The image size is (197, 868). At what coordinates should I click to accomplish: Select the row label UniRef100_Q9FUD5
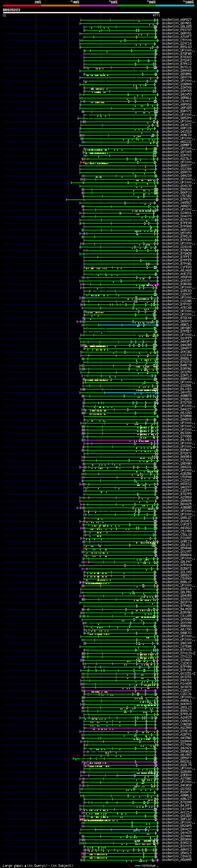click(177, 108)
